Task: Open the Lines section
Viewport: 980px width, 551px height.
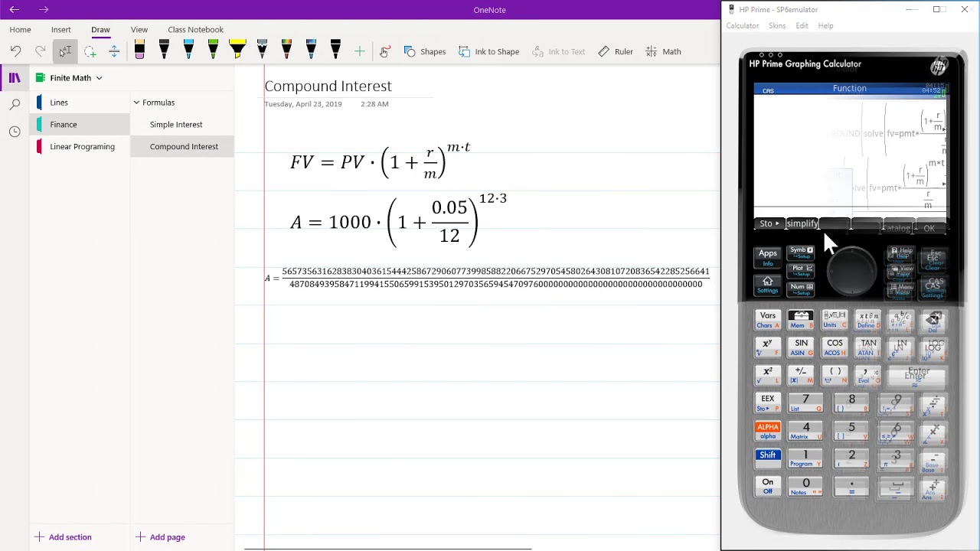Action: coord(80,103)
